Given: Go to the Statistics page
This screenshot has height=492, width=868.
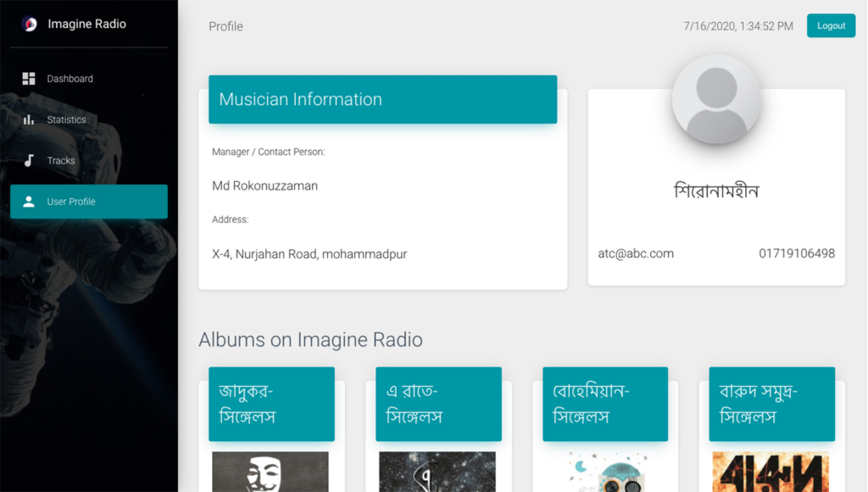Looking at the screenshot, I should pos(66,119).
